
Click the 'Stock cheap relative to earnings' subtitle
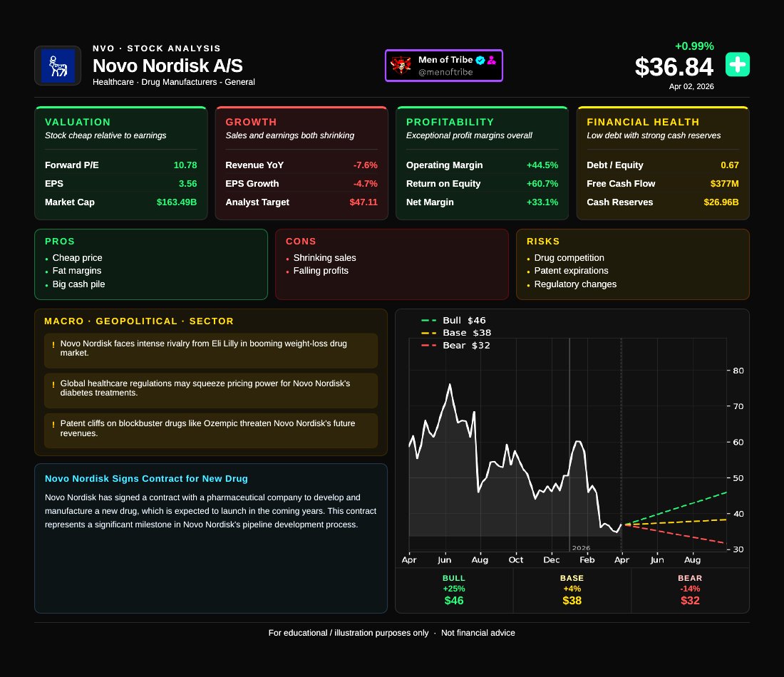(x=105, y=135)
